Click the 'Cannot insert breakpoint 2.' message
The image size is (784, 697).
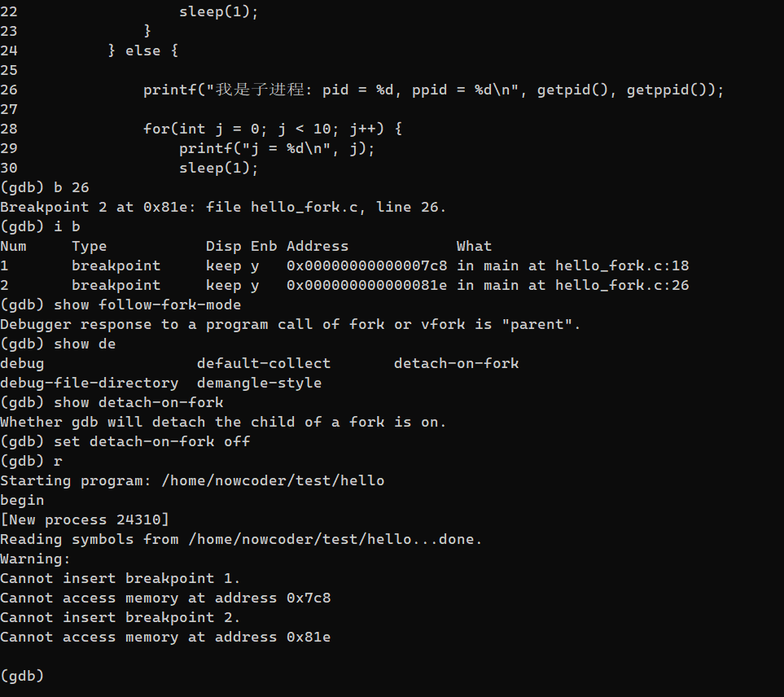120,617
